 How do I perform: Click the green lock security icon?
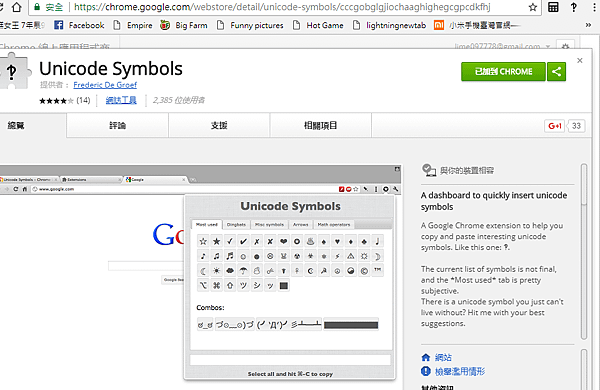pyautogui.click(x=37, y=7)
